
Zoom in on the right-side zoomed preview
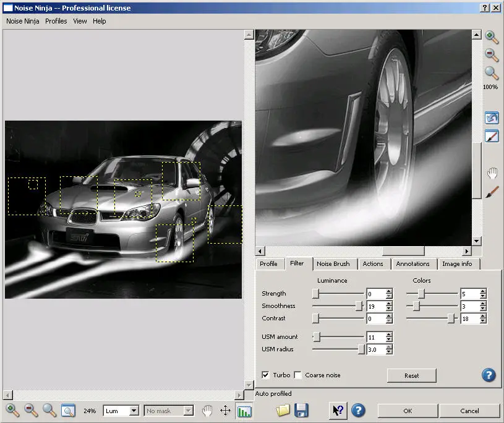click(x=492, y=37)
